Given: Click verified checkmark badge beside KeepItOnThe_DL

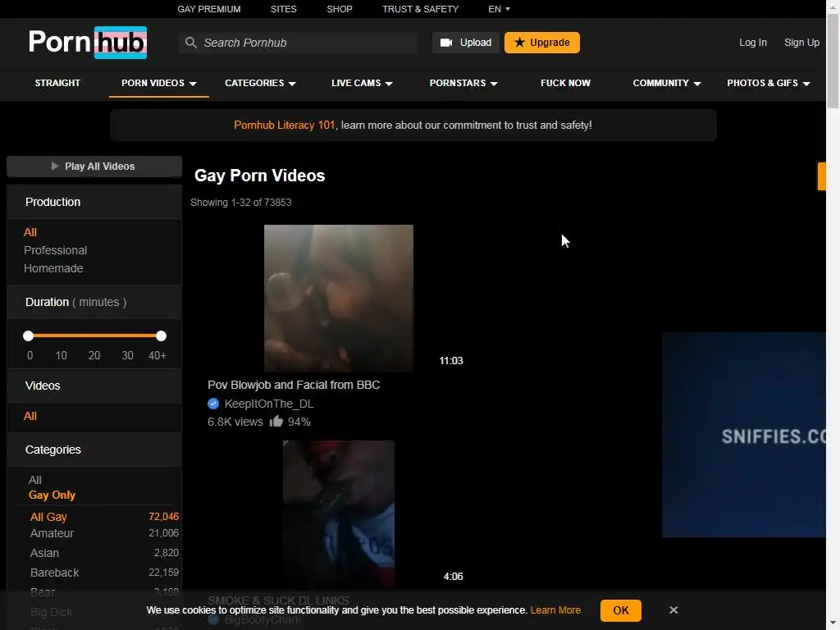Looking at the screenshot, I should (213, 404).
